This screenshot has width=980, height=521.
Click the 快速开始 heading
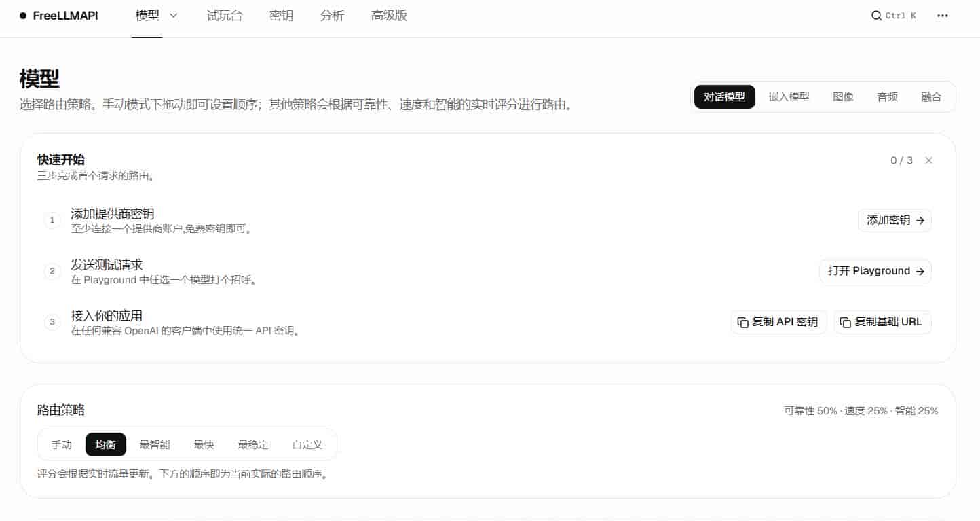click(61, 160)
